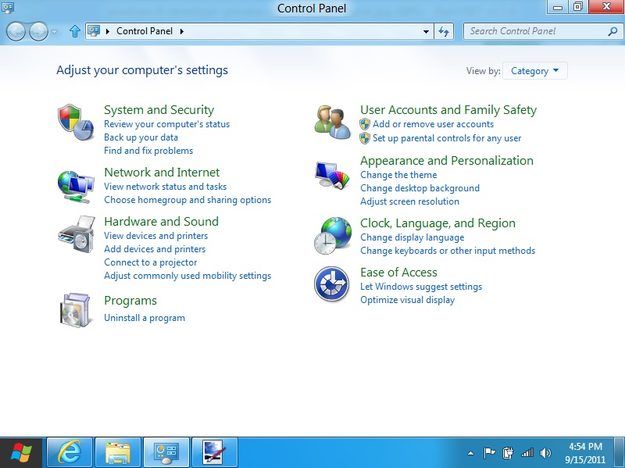Screen dimensions: 625x468
Task: Click Change desktop background link
Action: click(420, 188)
